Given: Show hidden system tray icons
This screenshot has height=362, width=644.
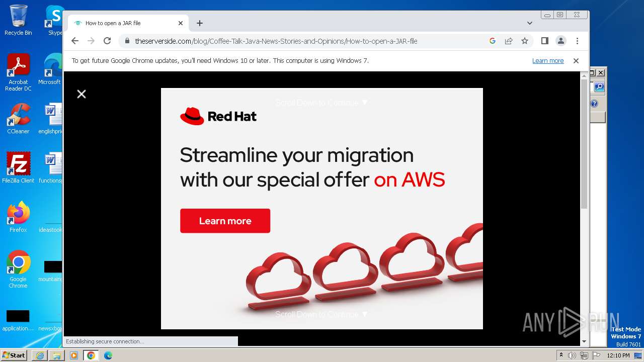Looking at the screenshot, I should tap(561, 355).
